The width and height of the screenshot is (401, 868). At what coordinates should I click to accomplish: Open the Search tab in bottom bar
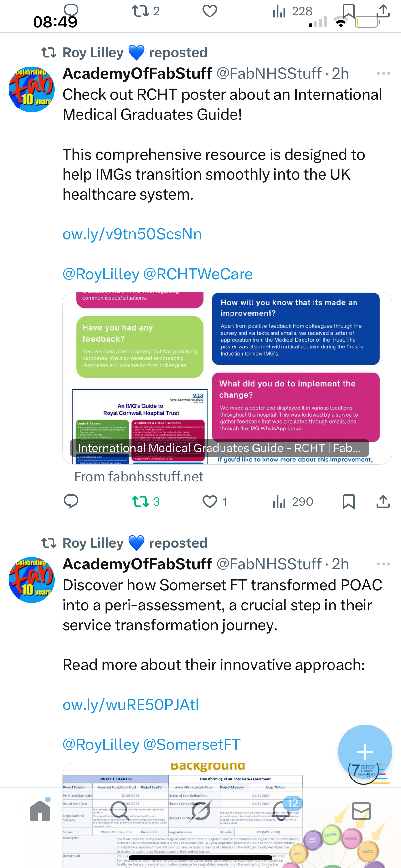(120, 811)
